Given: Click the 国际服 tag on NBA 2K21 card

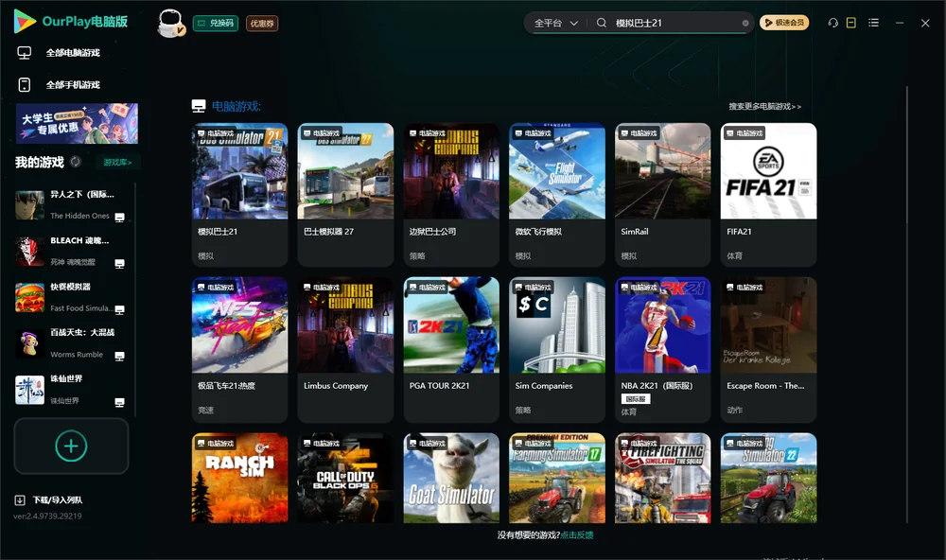Looking at the screenshot, I should point(636,399).
